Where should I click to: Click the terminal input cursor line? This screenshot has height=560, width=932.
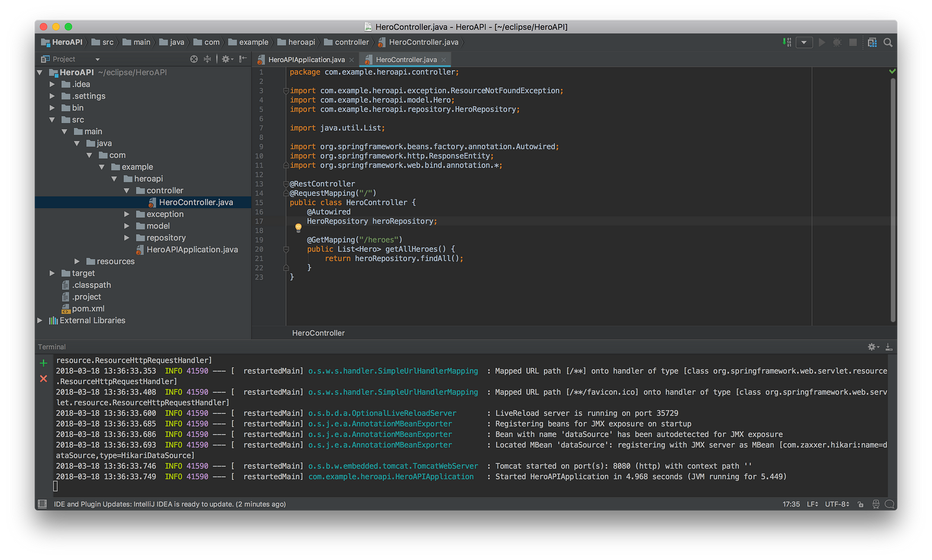(55, 487)
